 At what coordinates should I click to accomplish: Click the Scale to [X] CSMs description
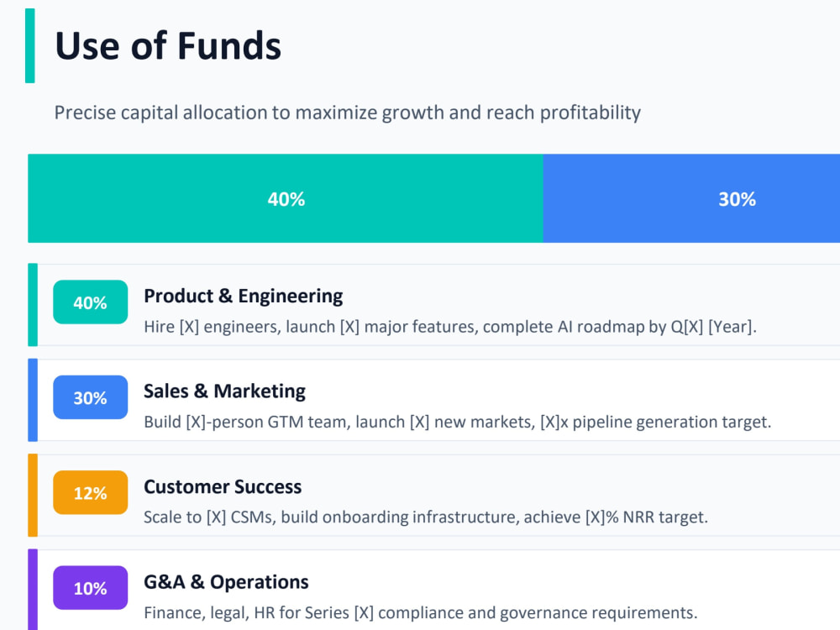coord(426,517)
